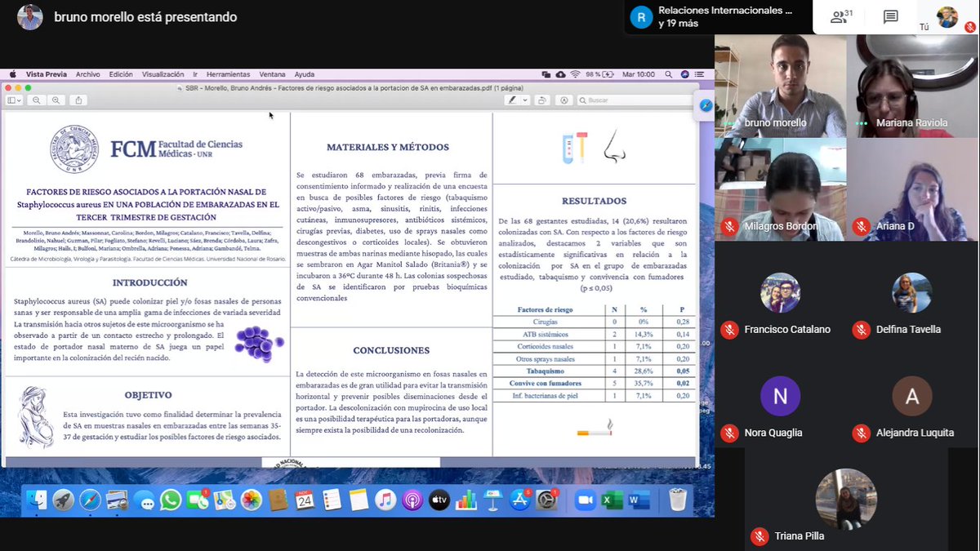Open Safari from the dock
Image resolution: width=980 pixels, height=551 pixels.
90,500
